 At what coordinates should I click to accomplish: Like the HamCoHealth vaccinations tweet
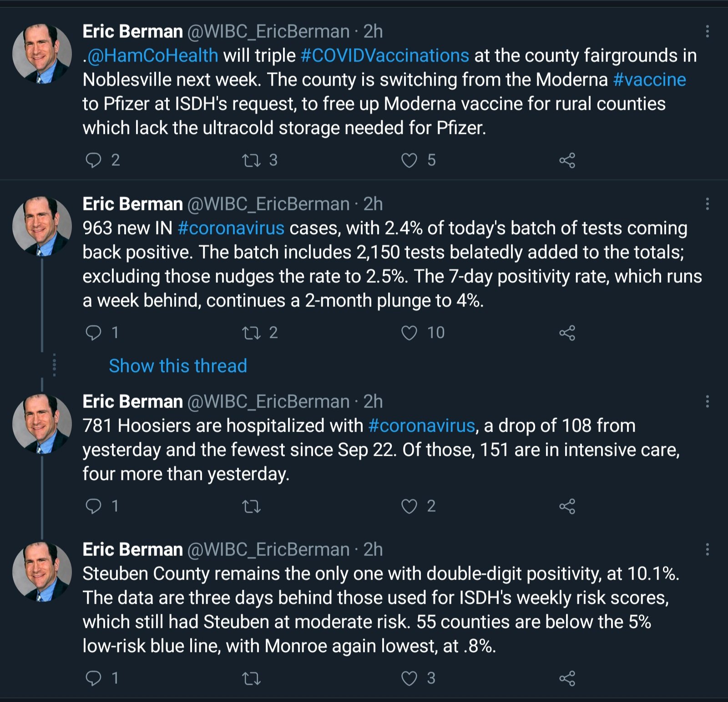409,160
